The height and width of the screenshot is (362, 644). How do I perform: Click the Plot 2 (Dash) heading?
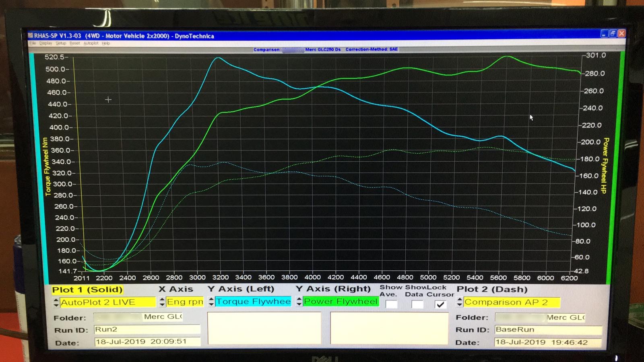coord(492,289)
